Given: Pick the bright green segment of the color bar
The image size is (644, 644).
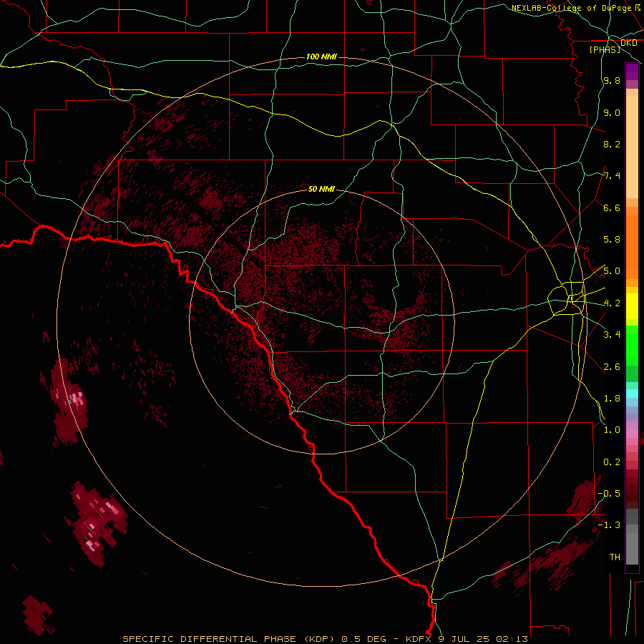Looking at the screenshot, I should (x=632, y=345).
